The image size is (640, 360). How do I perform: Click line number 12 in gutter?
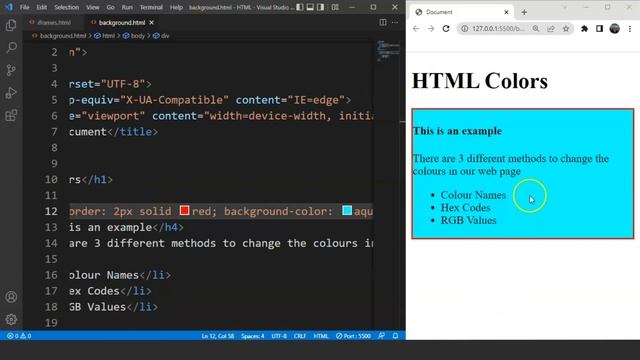pos(51,211)
